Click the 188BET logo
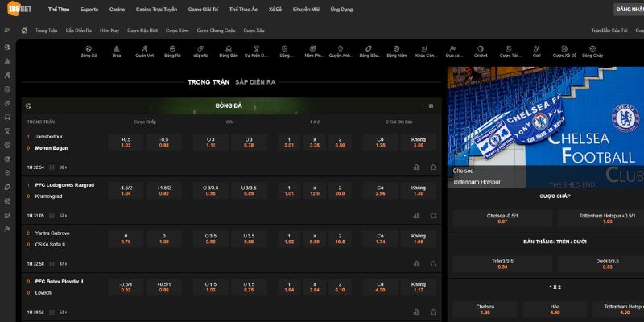 coord(19,9)
